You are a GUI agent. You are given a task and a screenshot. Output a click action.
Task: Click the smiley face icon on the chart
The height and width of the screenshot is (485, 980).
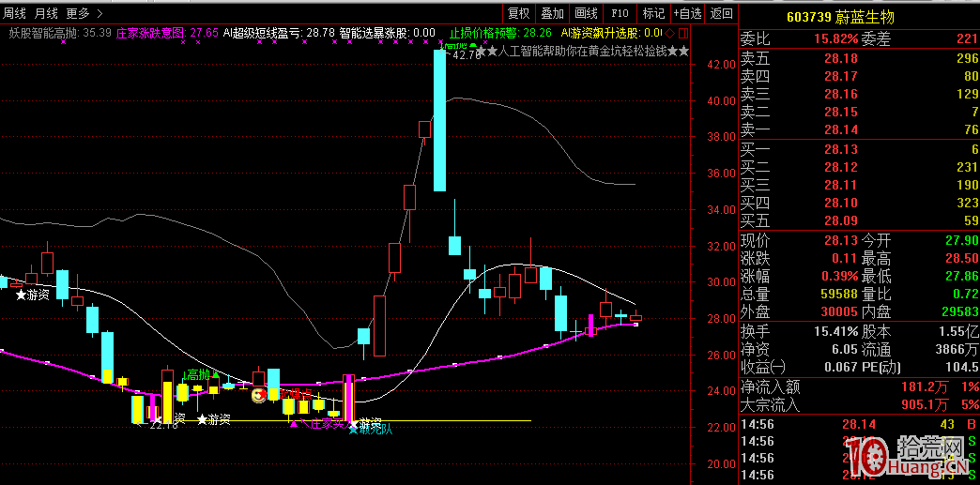[258, 395]
